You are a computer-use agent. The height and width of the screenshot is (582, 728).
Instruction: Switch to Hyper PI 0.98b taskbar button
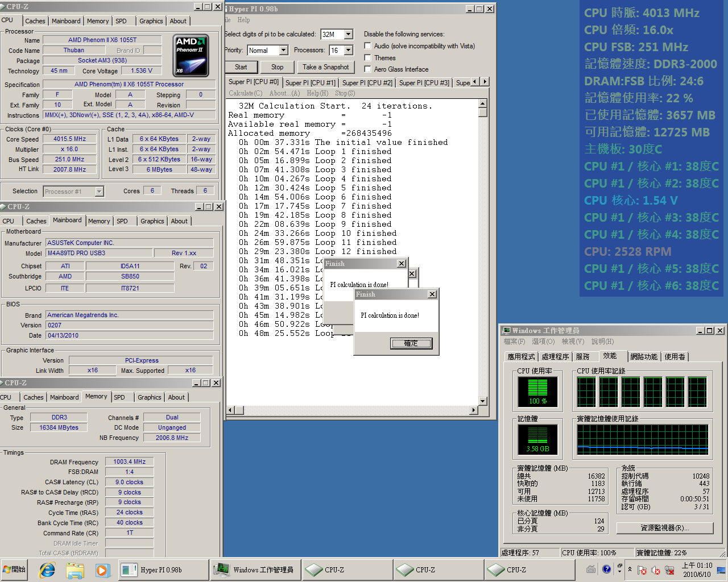pyautogui.click(x=163, y=569)
